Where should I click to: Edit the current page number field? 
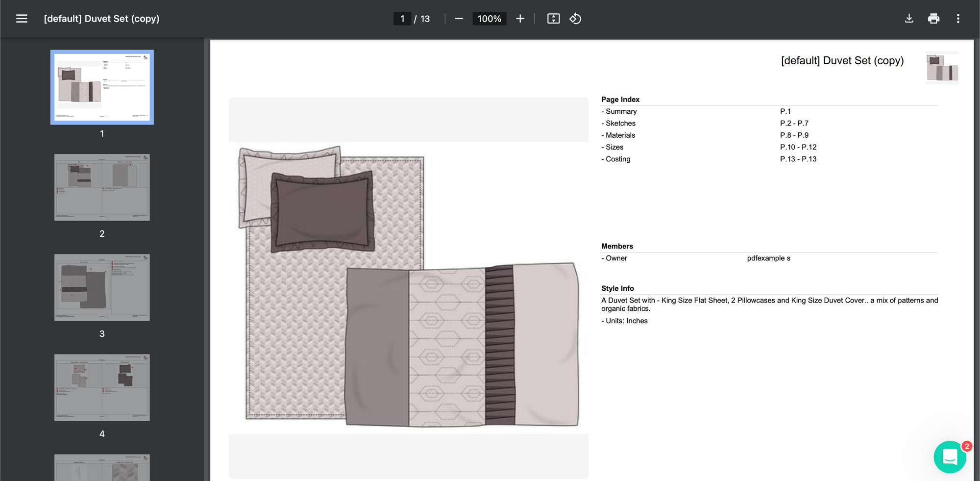[x=402, y=19]
